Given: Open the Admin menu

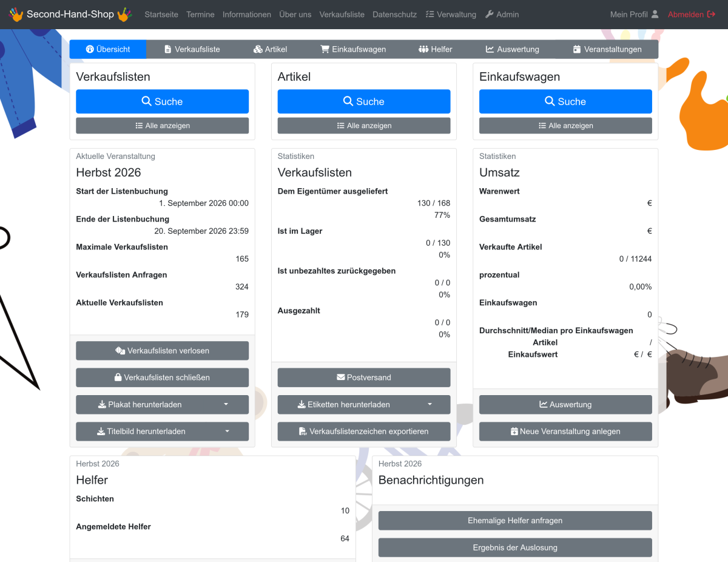Looking at the screenshot, I should coord(502,15).
